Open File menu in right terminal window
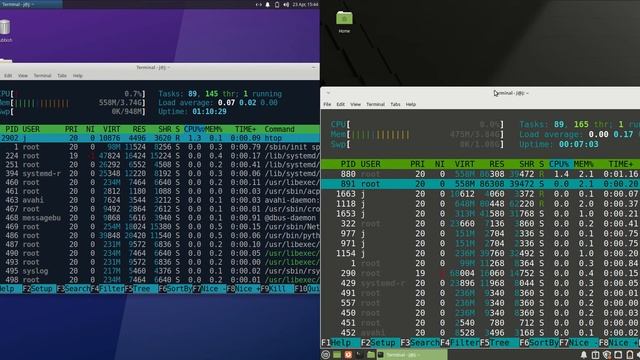 tap(327, 104)
